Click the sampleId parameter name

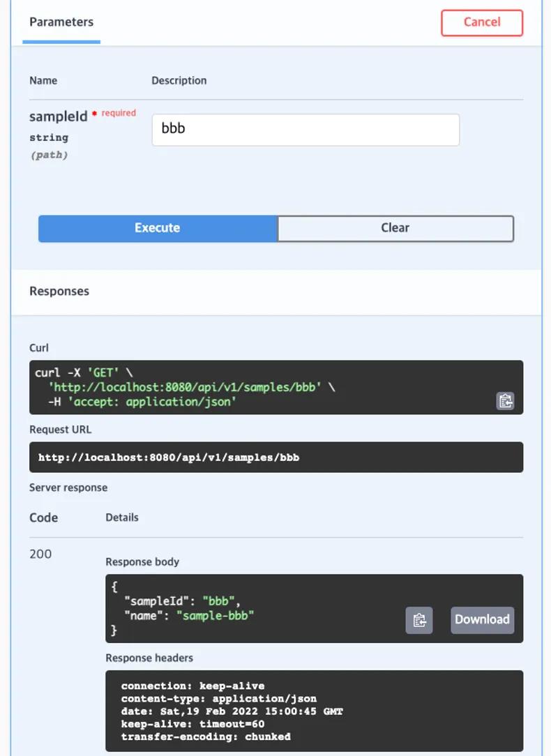click(x=59, y=116)
